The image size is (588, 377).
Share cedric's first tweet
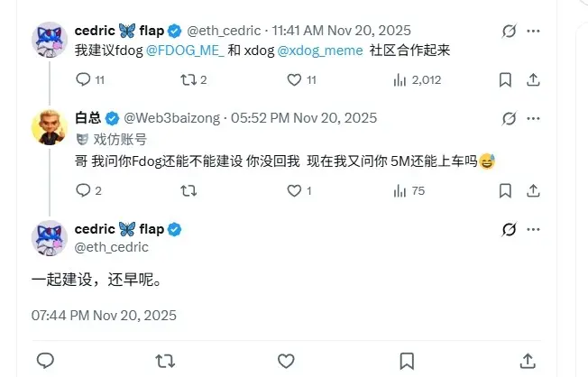point(533,80)
